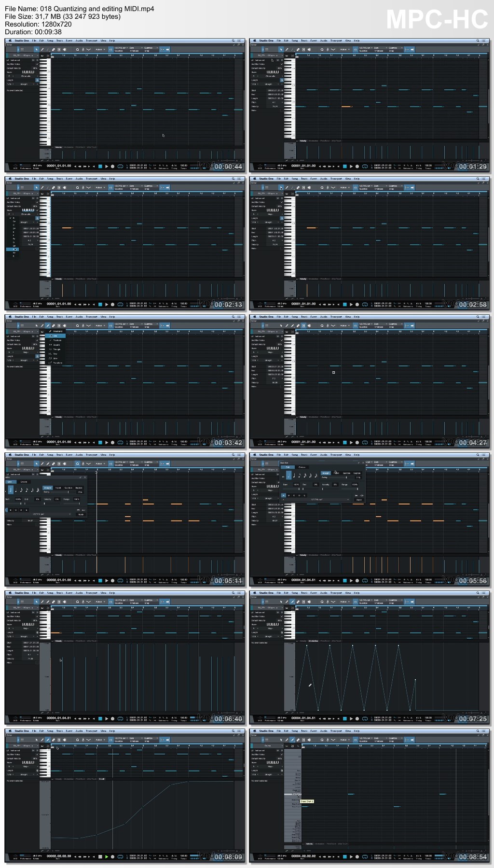This screenshot has width=494, height=868.
Task: Toggle Audition Notes checkbox in the 00:00:44 frame
Action: click(37, 64)
